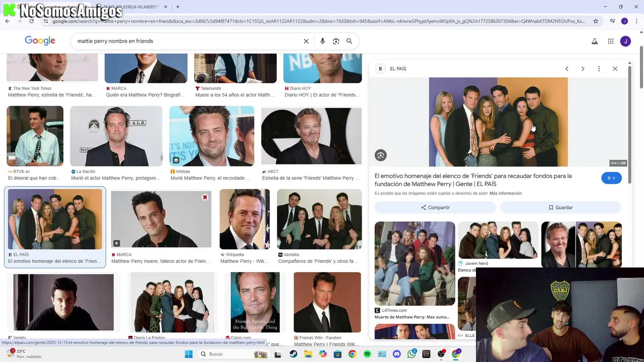Open the media controls icon in Chrome toolbar
The width and height of the screenshot is (644, 362).
612,21
